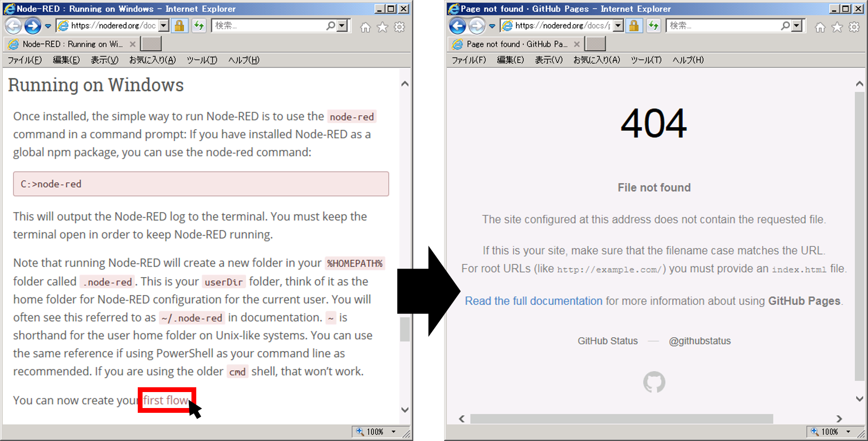Viewport: 868px width, 441px height.
Task: Click the Internet Explorer logo in the 404 window title bar
Action: point(453,9)
